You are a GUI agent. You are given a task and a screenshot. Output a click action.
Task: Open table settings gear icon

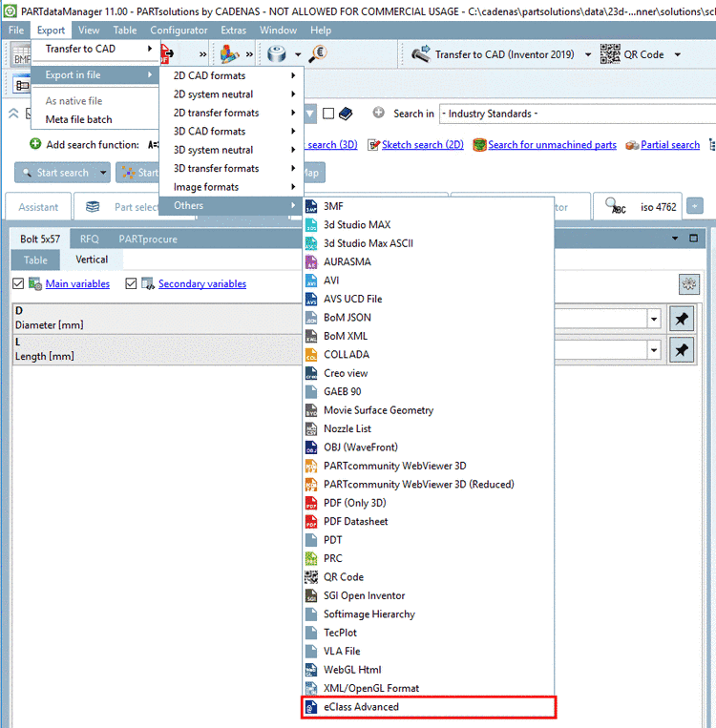coord(688,284)
